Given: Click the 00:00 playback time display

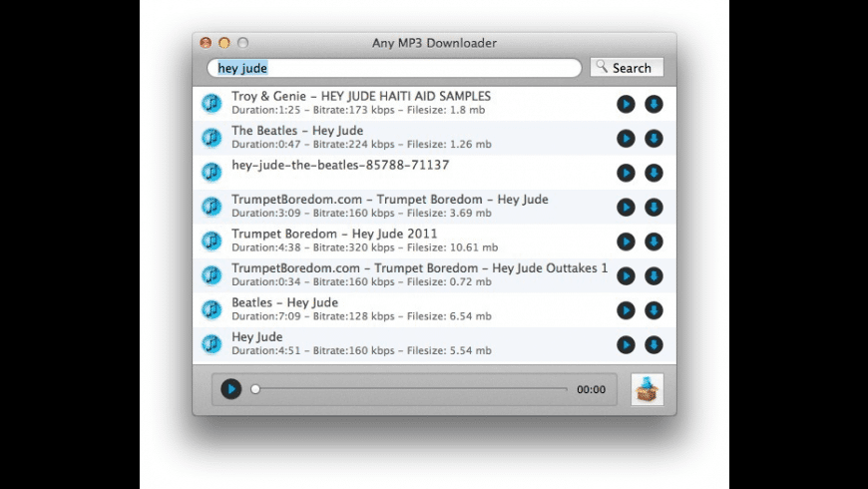Looking at the screenshot, I should pyautogui.click(x=592, y=389).
